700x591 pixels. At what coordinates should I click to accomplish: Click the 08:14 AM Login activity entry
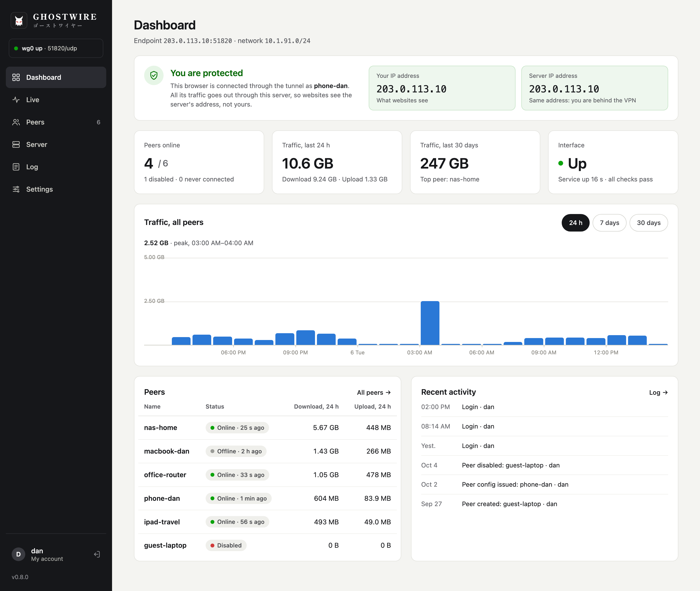[544, 427]
